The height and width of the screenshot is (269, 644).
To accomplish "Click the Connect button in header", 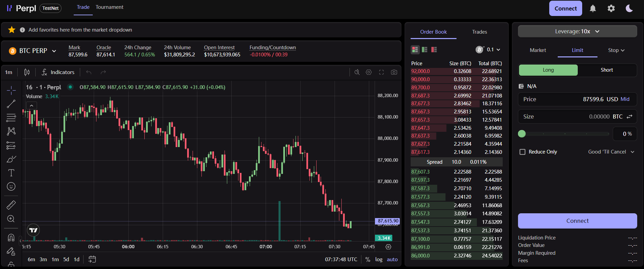I will (566, 8).
